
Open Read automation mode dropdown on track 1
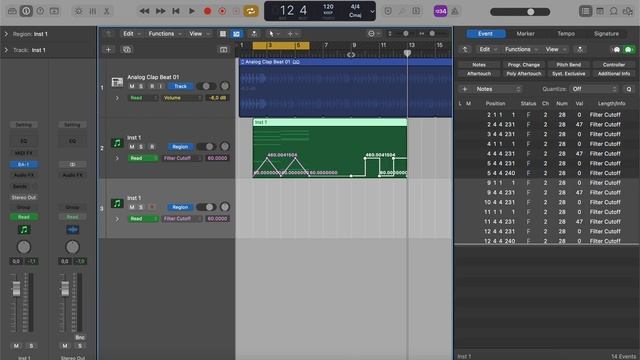[143, 98]
